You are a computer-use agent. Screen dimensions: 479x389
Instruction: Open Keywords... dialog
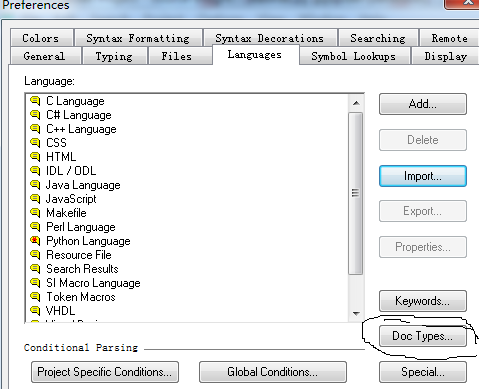pyautogui.click(x=423, y=301)
